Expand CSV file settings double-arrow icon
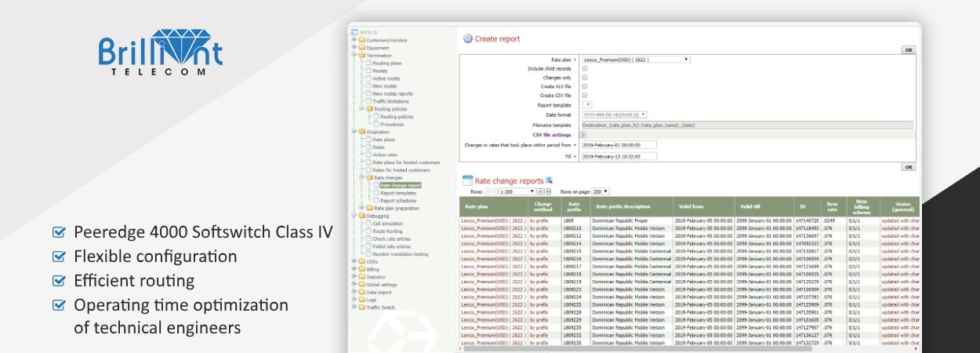The height and width of the screenshot is (353, 980). [584, 135]
